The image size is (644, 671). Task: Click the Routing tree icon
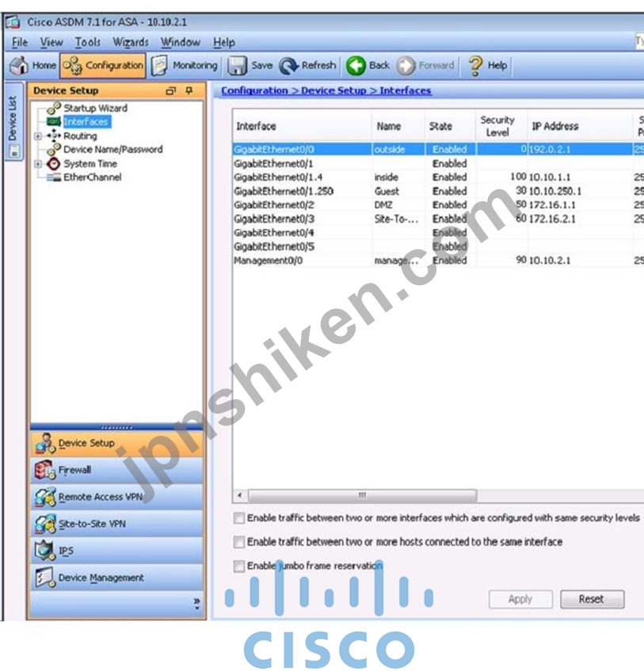coord(54,135)
